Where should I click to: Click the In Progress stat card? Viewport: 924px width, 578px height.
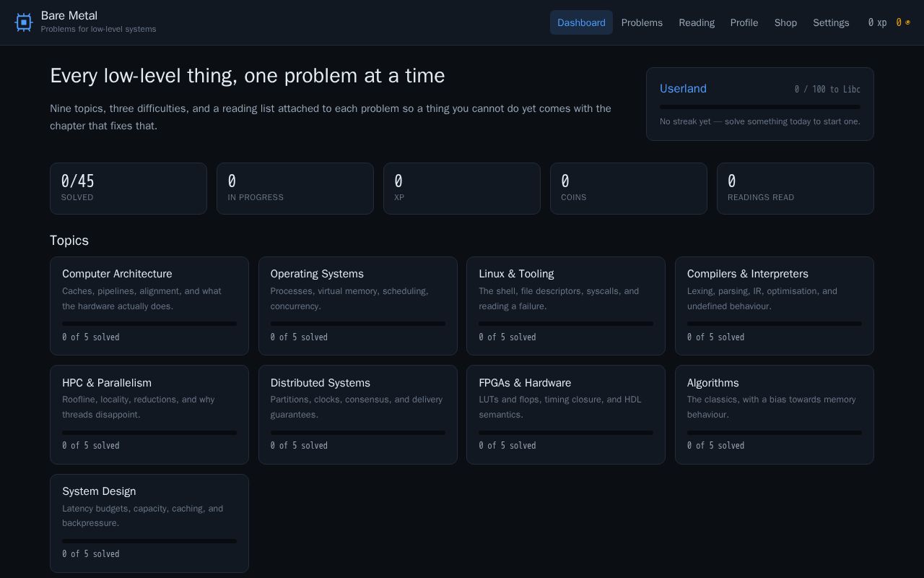pyautogui.click(x=295, y=189)
